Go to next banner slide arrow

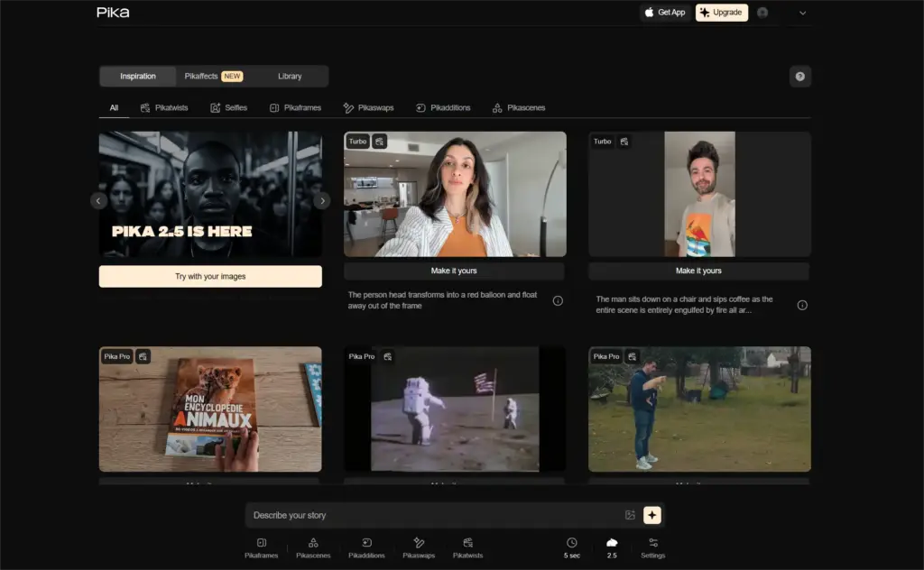click(x=322, y=201)
